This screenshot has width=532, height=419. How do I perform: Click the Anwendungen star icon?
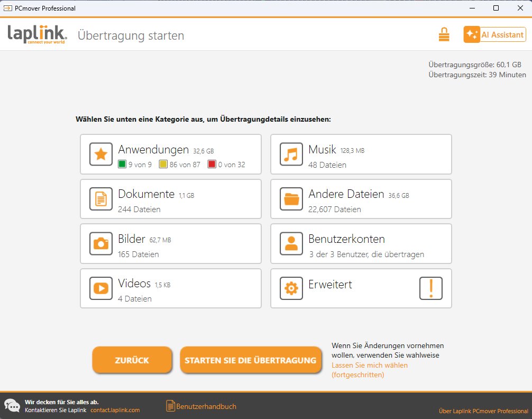tap(101, 154)
